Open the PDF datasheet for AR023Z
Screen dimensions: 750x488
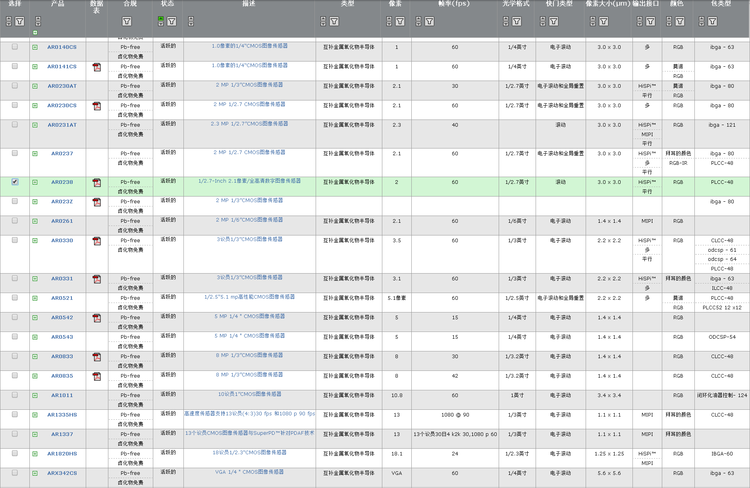pos(97,202)
